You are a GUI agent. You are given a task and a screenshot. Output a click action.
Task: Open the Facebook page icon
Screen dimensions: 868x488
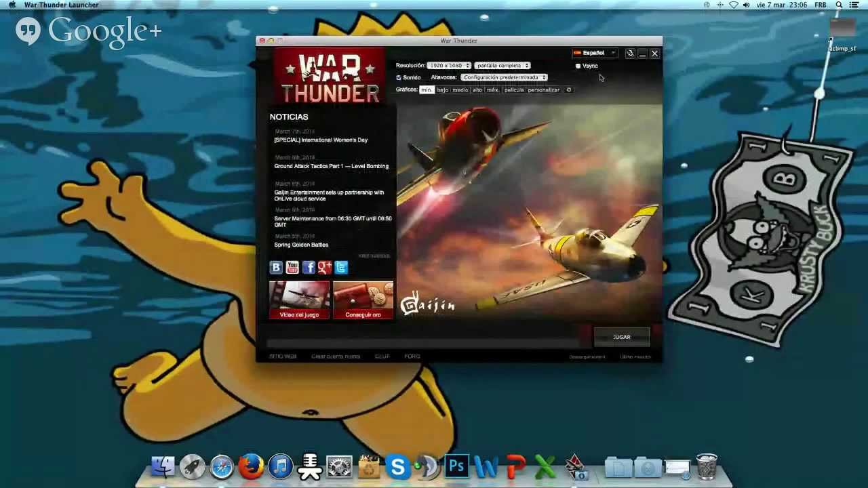[309, 268]
